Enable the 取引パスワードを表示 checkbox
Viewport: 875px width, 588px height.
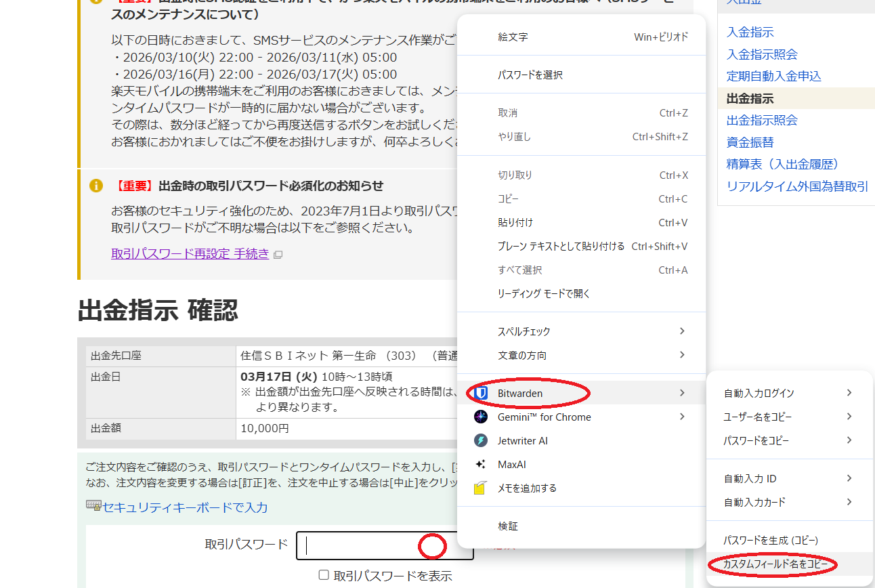pos(324,575)
